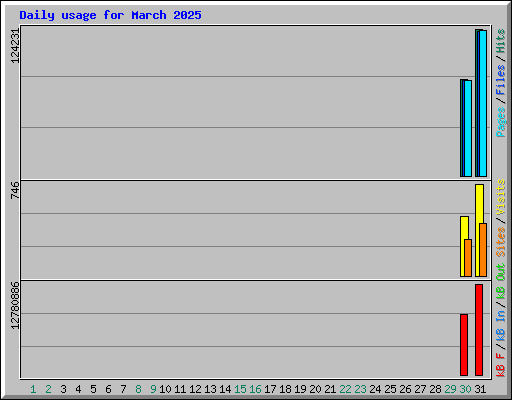Image resolution: width=512 pixels, height=400 pixels.
Task: Click day 19 on the x-axis
Action: click(300, 389)
